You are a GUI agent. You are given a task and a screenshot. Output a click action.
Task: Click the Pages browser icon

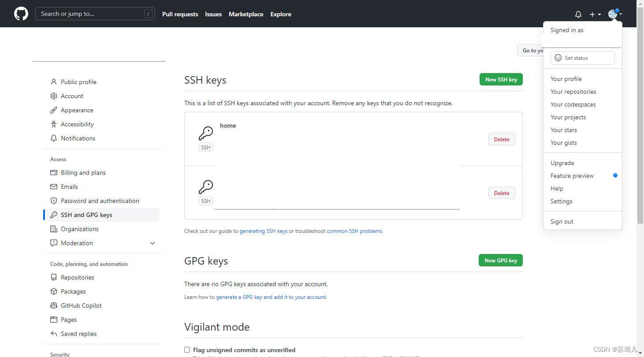[54, 320]
